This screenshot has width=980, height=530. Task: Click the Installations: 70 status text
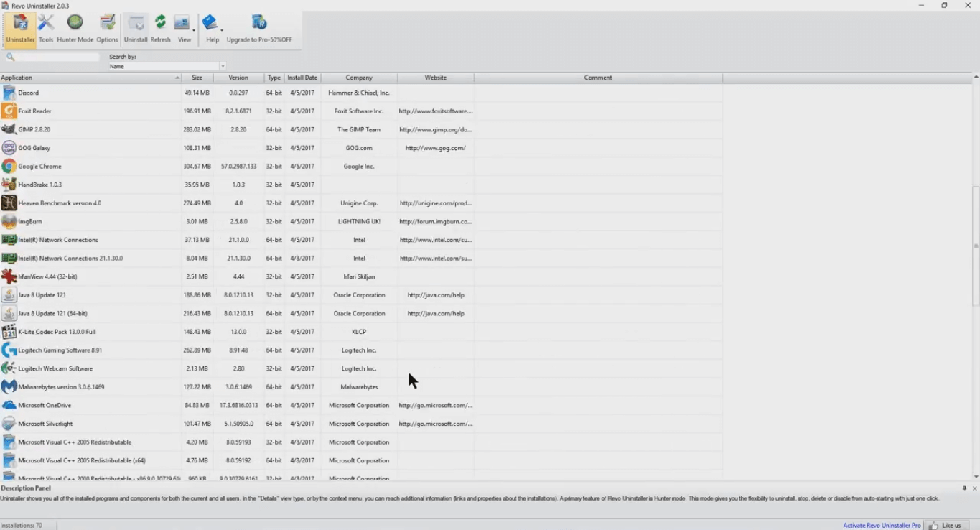22,525
